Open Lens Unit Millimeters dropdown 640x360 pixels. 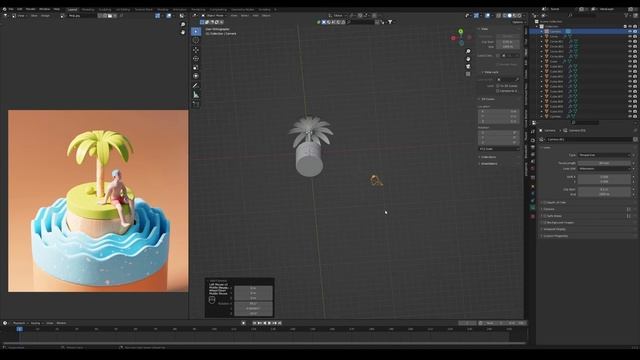point(604,169)
